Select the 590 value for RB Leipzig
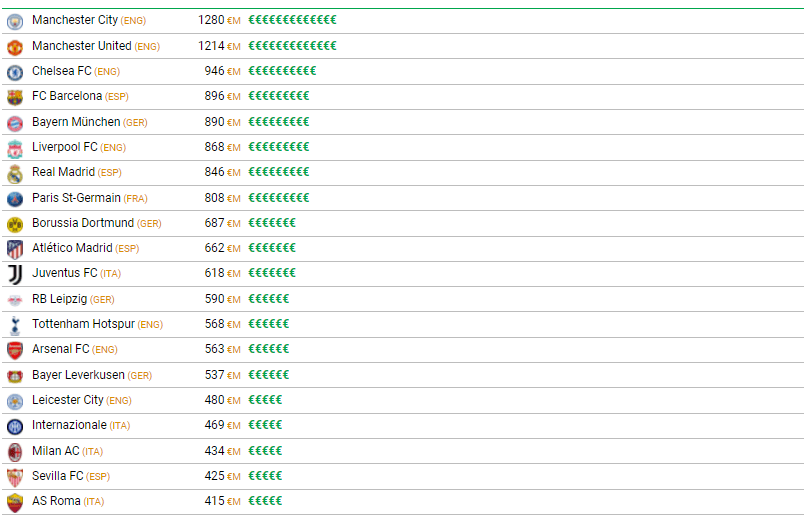The height and width of the screenshot is (516, 804). [x=214, y=299]
